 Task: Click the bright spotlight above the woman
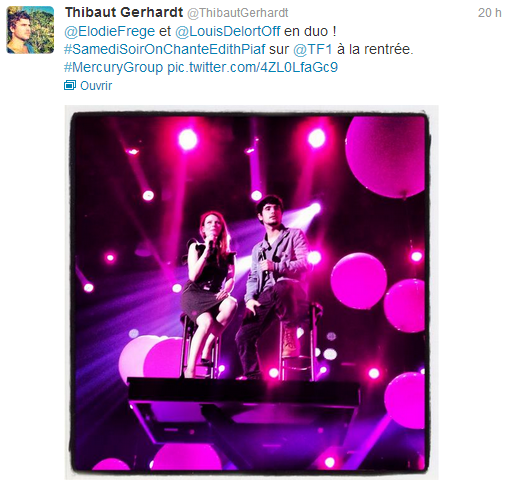188,139
